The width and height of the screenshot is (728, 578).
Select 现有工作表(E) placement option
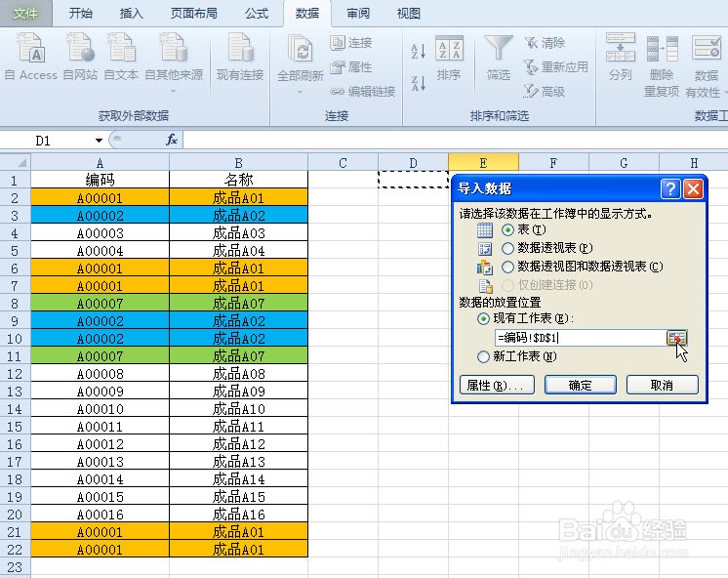pyautogui.click(x=483, y=318)
